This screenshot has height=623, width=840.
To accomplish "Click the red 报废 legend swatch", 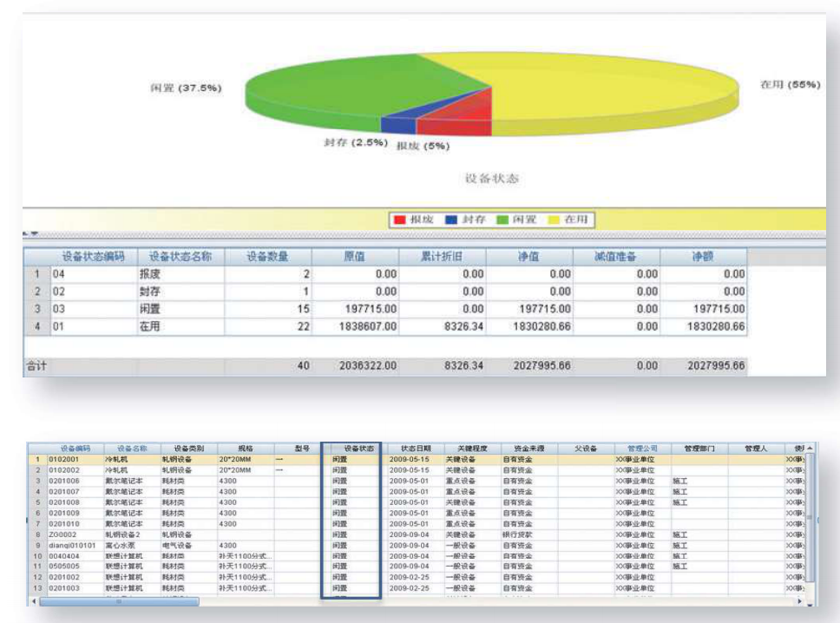I will point(399,220).
